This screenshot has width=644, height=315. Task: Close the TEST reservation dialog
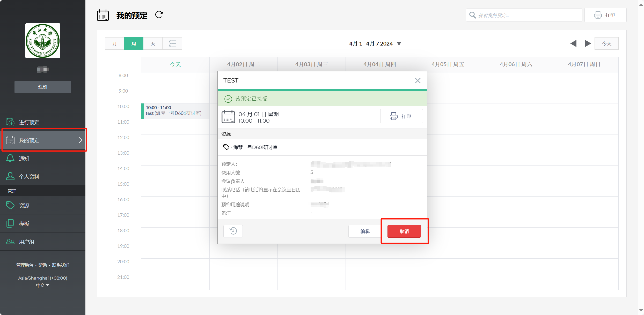[418, 80]
